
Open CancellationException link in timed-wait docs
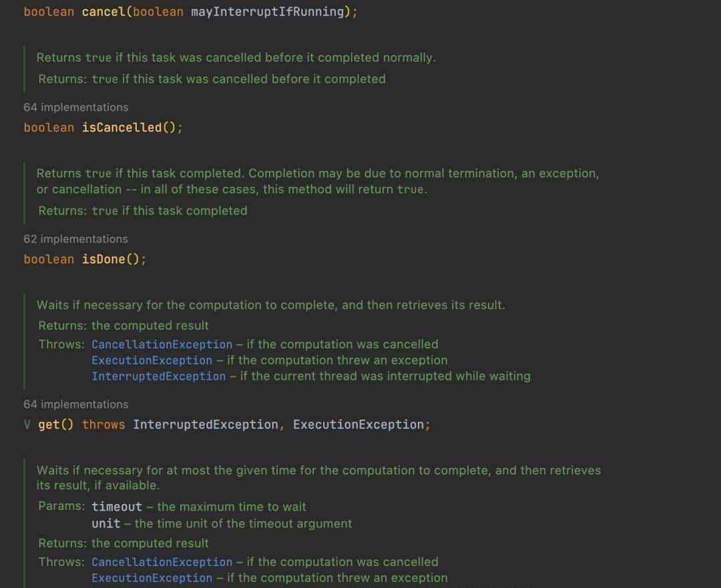pos(162,562)
